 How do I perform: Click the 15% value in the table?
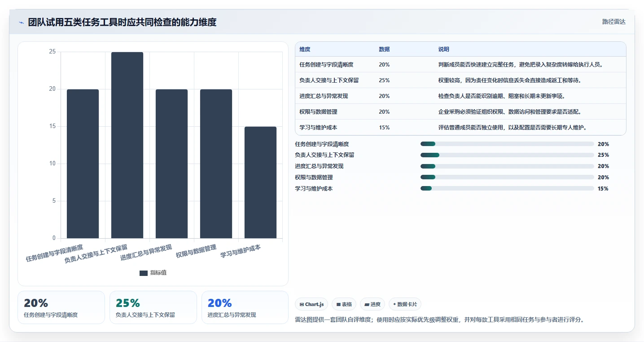(384, 128)
